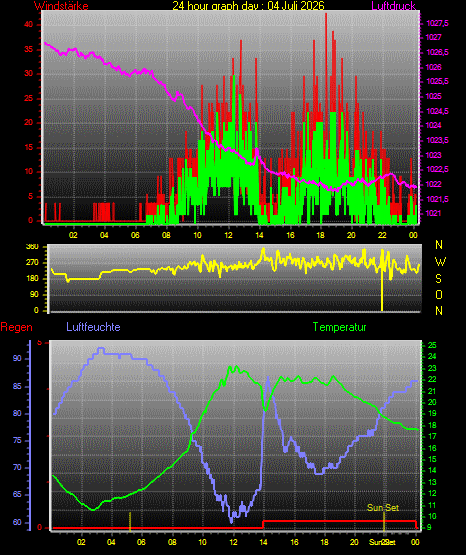Click the 12 hour tick on wind chart
The width and height of the screenshot is (466, 555).
coord(228,235)
